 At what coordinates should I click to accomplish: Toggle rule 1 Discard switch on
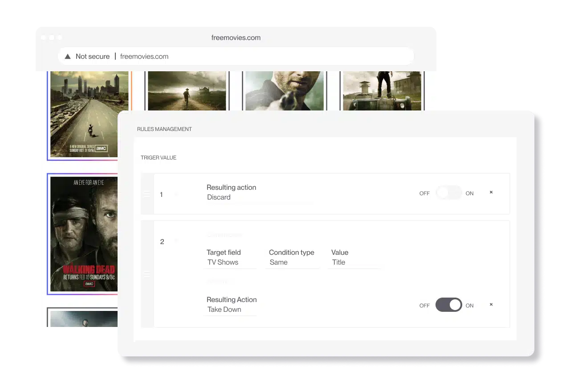click(x=449, y=193)
